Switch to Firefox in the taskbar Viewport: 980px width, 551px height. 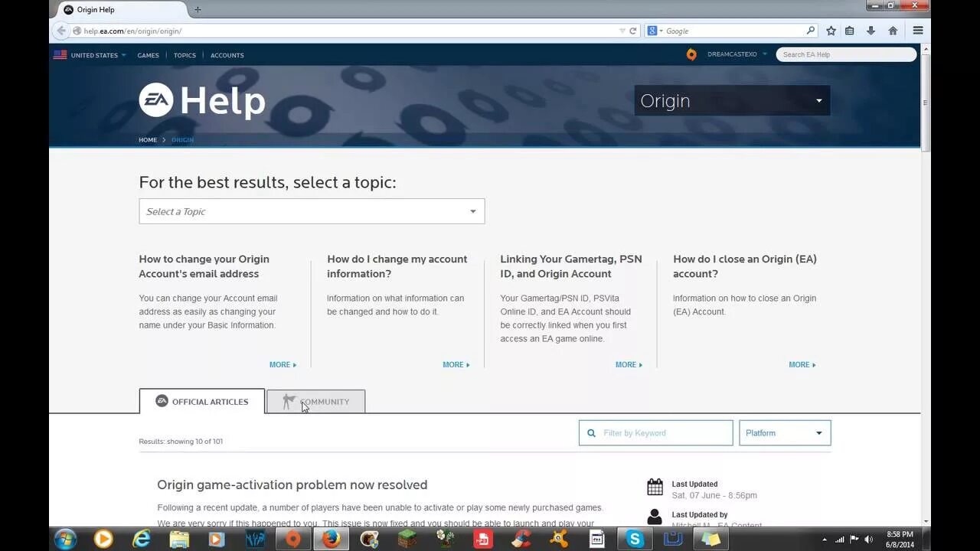[x=331, y=539]
